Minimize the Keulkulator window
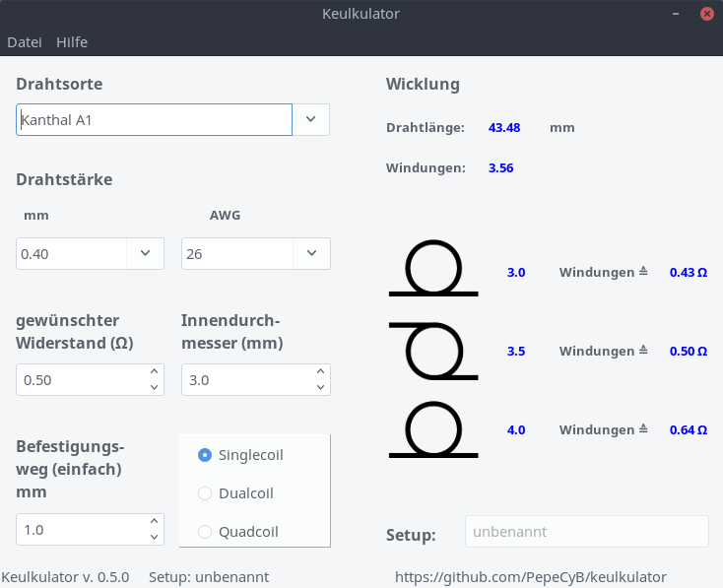723x588 pixels. pyautogui.click(x=675, y=14)
